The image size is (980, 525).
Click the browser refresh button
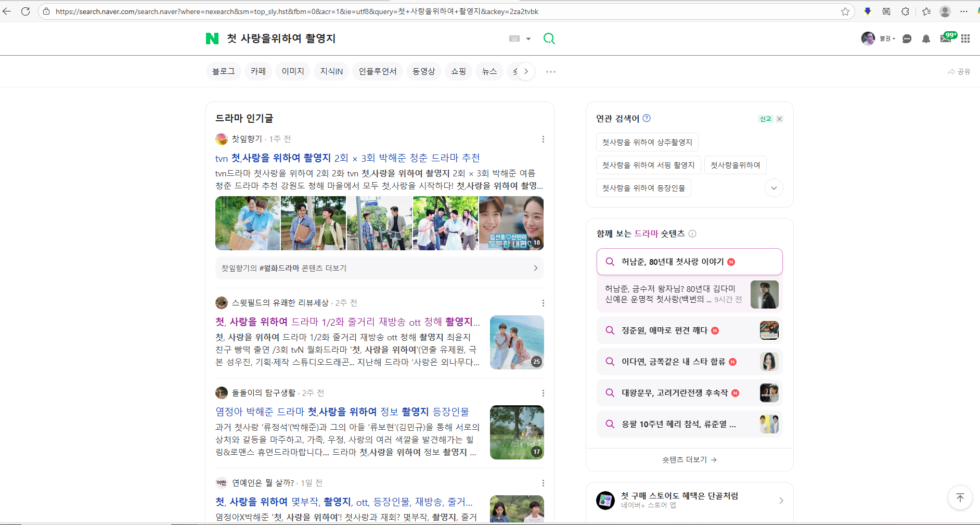point(25,11)
